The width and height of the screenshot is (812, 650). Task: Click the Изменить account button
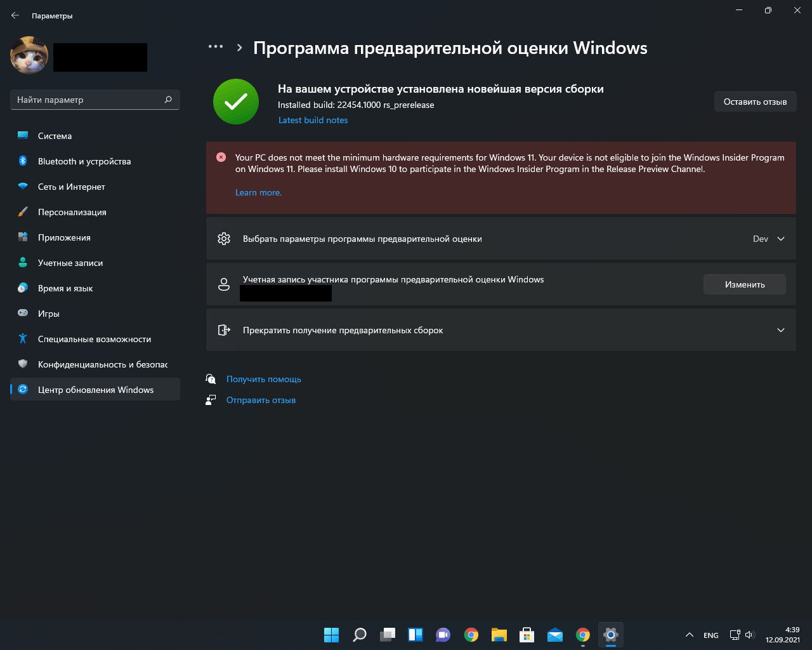745,284
